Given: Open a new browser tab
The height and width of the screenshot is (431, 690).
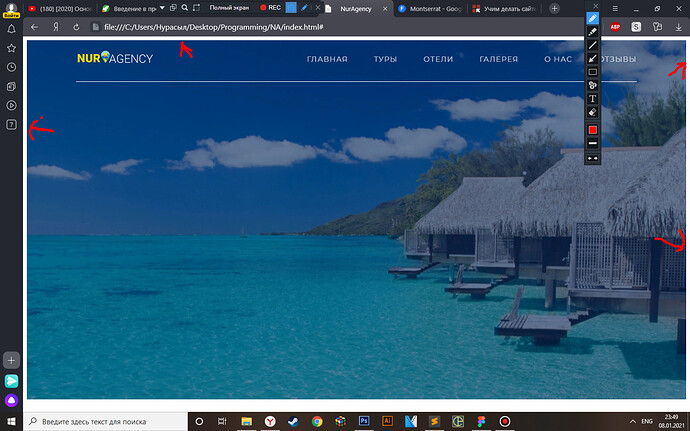Looking at the screenshot, I should tap(554, 8).
